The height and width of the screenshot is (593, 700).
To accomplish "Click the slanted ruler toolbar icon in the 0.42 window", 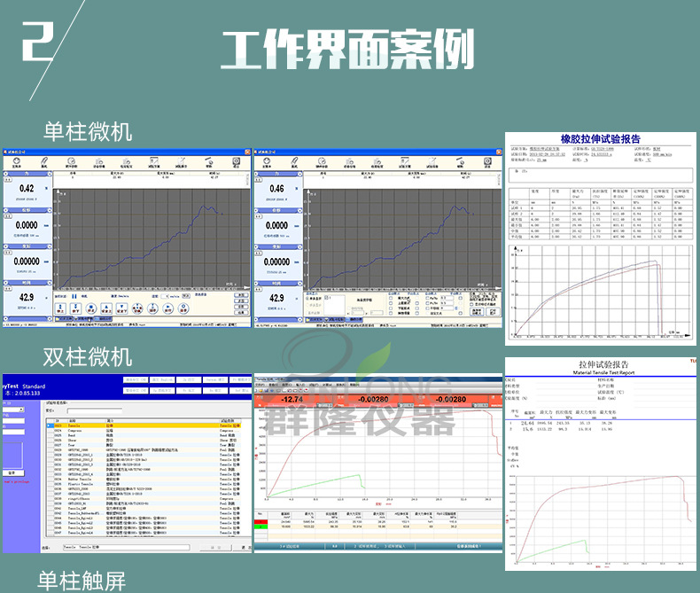I will click(x=208, y=161).
